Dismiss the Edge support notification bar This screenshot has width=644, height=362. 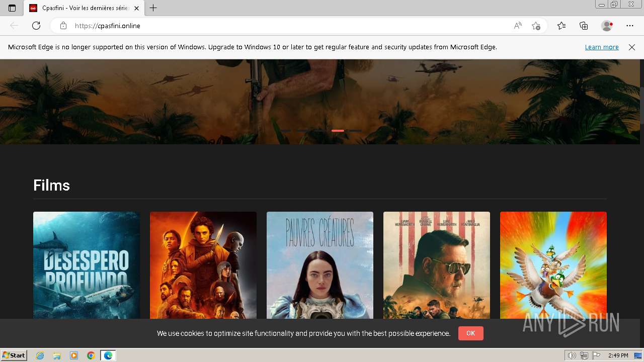point(632,47)
